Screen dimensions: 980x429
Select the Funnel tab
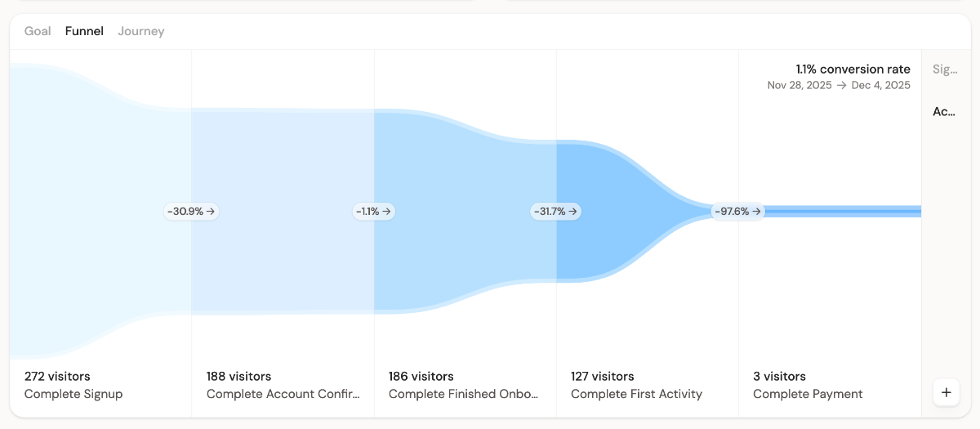pyautogui.click(x=84, y=31)
